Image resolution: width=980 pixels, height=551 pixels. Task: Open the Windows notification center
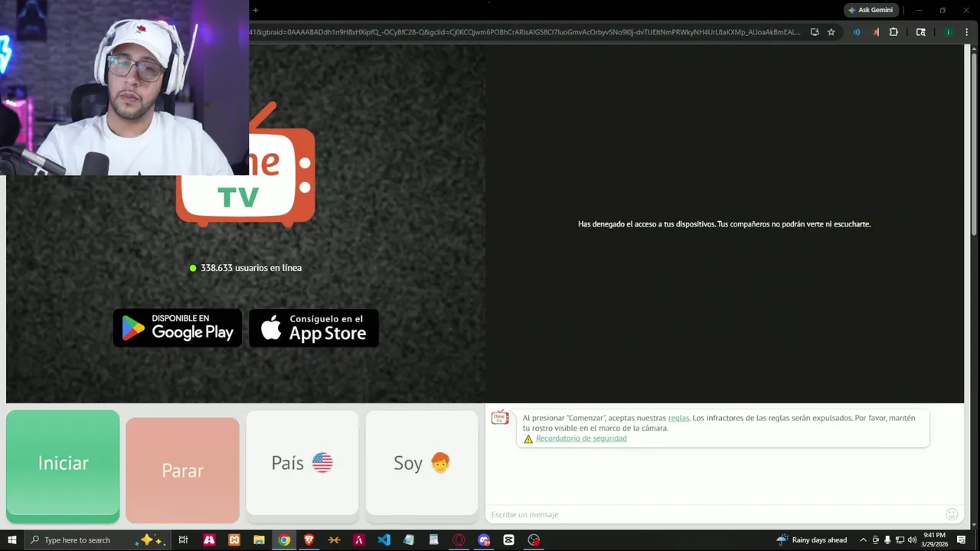(x=962, y=540)
